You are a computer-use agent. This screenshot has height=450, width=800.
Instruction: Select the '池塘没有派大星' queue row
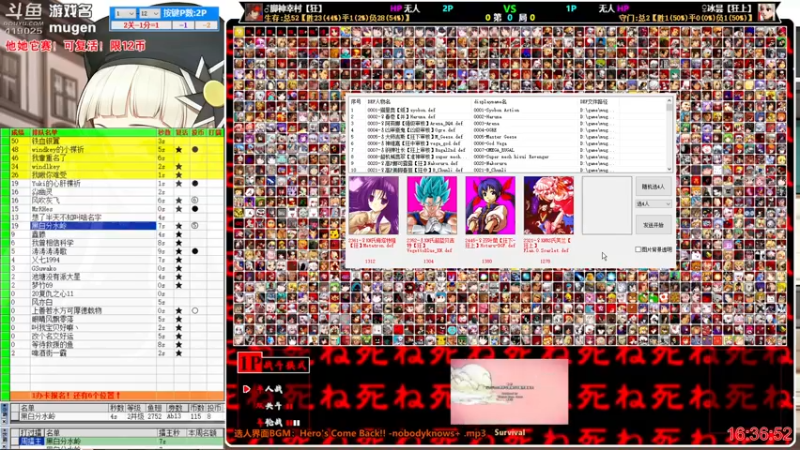point(116,277)
